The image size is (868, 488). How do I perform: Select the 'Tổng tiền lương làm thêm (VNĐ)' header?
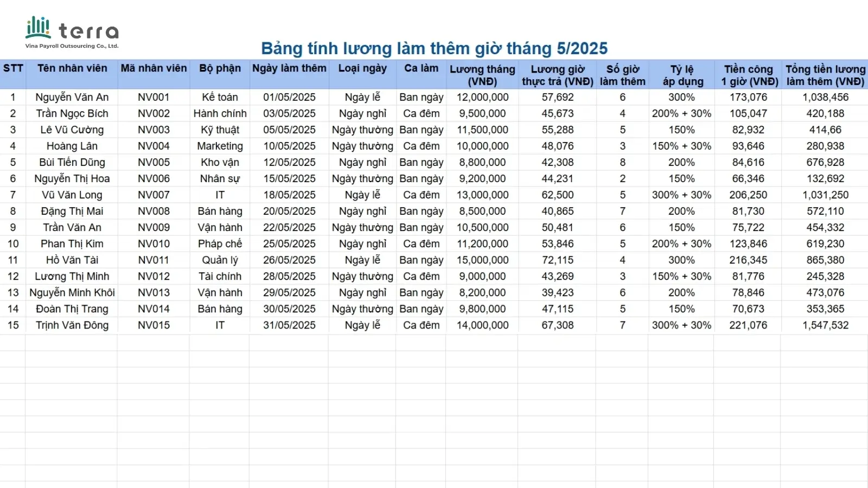click(x=825, y=75)
